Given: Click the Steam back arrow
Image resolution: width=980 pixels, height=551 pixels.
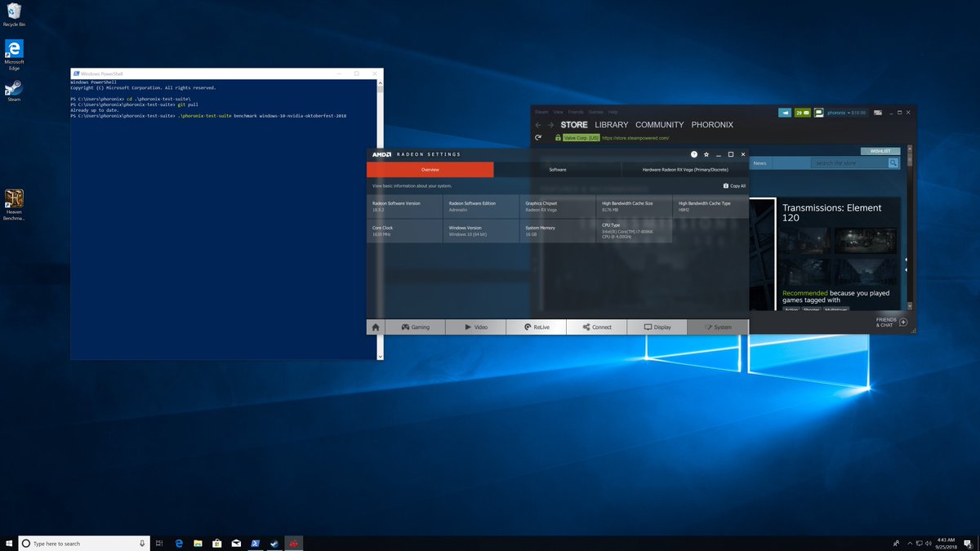Looking at the screenshot, I should pos(538,125).
